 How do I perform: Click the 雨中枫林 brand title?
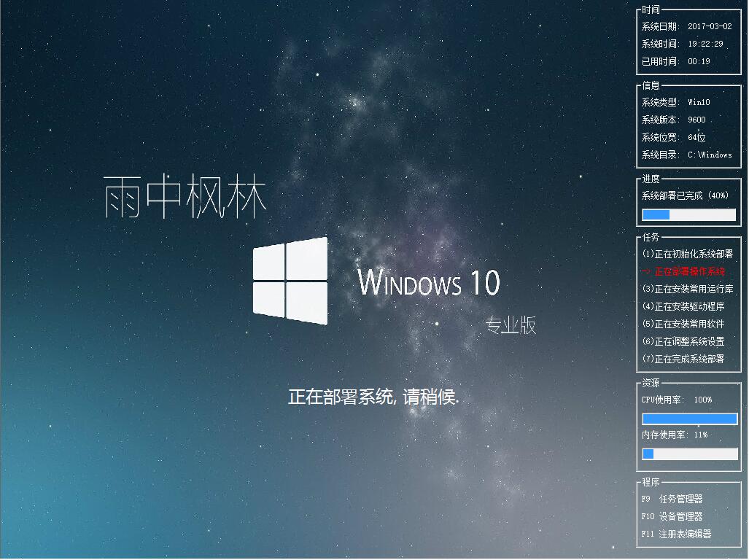click(185, 195)
